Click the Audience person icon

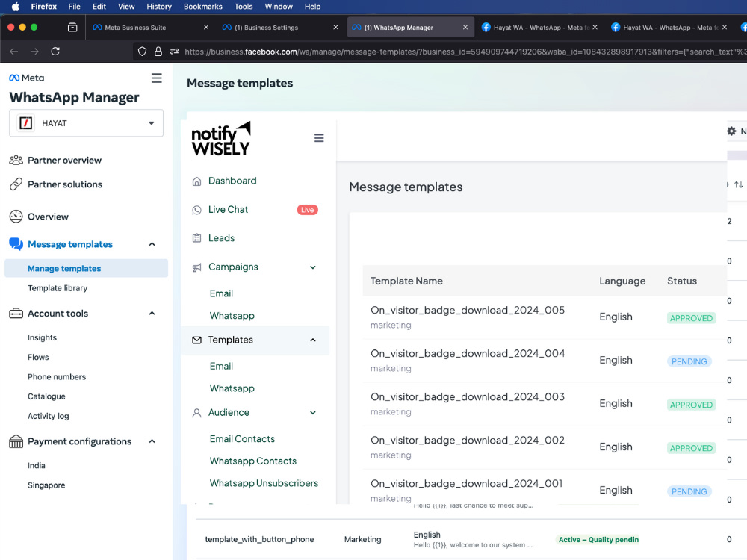[x=196, y=413]
